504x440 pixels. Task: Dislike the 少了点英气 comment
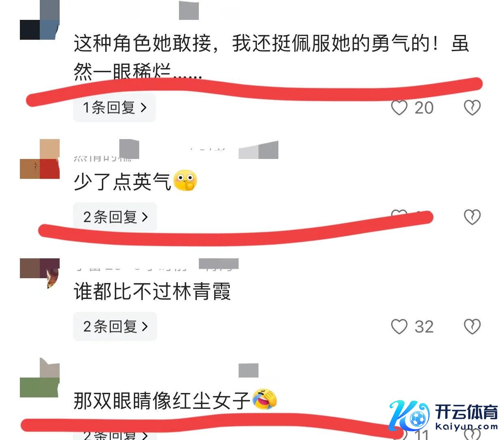click(x=472, y=217)
